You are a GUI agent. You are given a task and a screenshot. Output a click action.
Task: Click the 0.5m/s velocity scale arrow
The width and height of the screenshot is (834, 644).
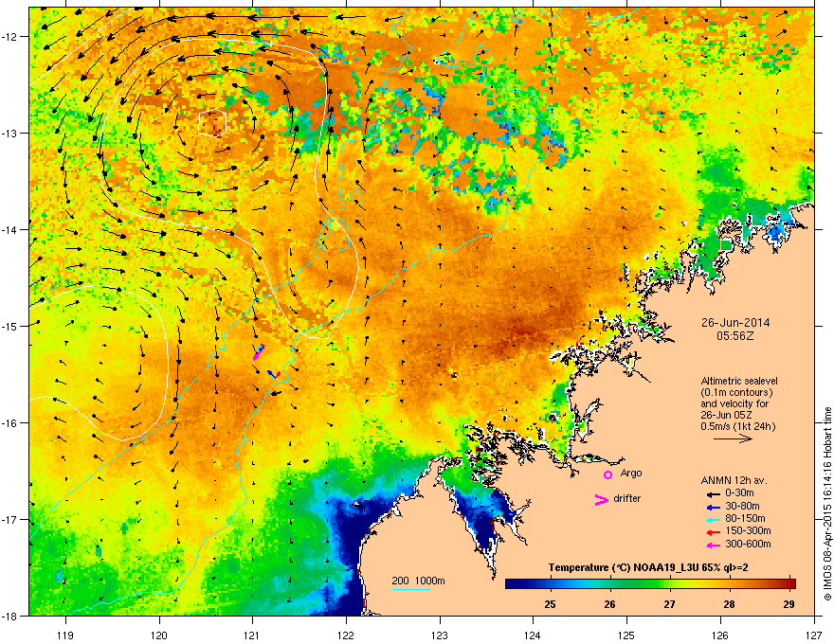click(x=733, y=438)
